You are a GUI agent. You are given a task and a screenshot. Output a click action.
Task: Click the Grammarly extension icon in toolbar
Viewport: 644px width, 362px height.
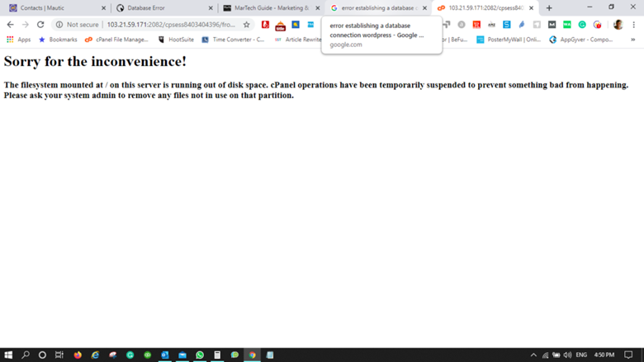pyautogui.click(x=582, y=25)
